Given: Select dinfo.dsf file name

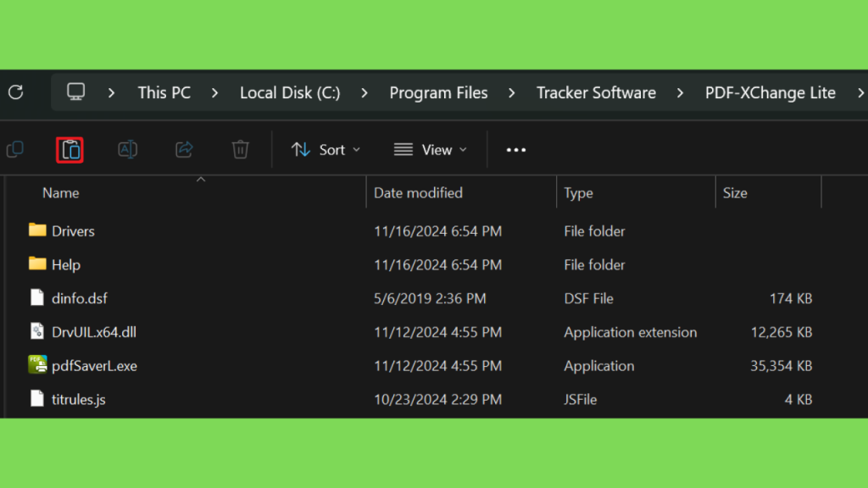Looking at the screenshot, I should [79, 298].
